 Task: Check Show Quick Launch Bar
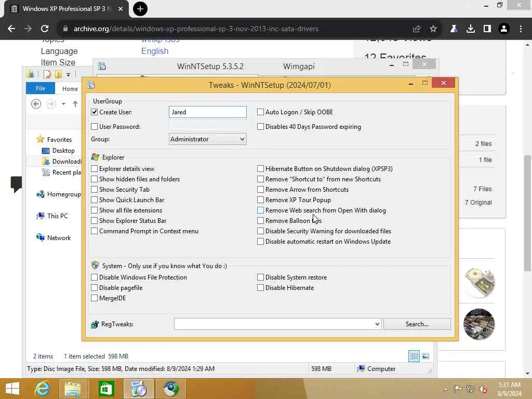[95, 200]
